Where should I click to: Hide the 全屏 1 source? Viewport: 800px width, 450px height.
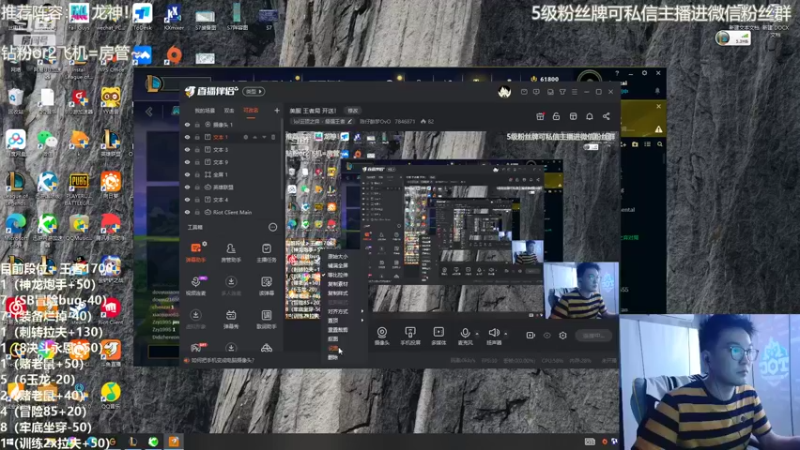(x=187, y=174)
